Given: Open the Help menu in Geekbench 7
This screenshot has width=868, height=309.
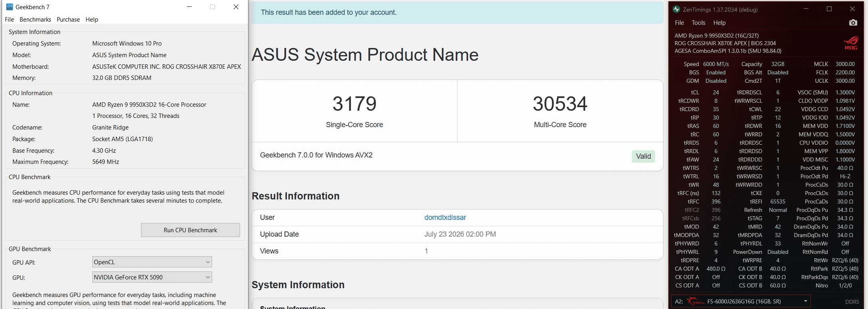Looking at the screenshot, I should click(92, 20).
